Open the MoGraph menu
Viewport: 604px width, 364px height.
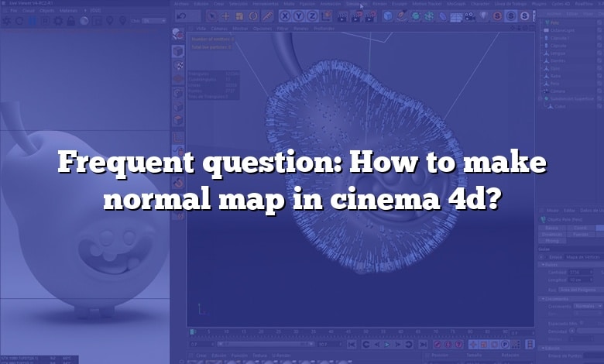tap(456, 4)
